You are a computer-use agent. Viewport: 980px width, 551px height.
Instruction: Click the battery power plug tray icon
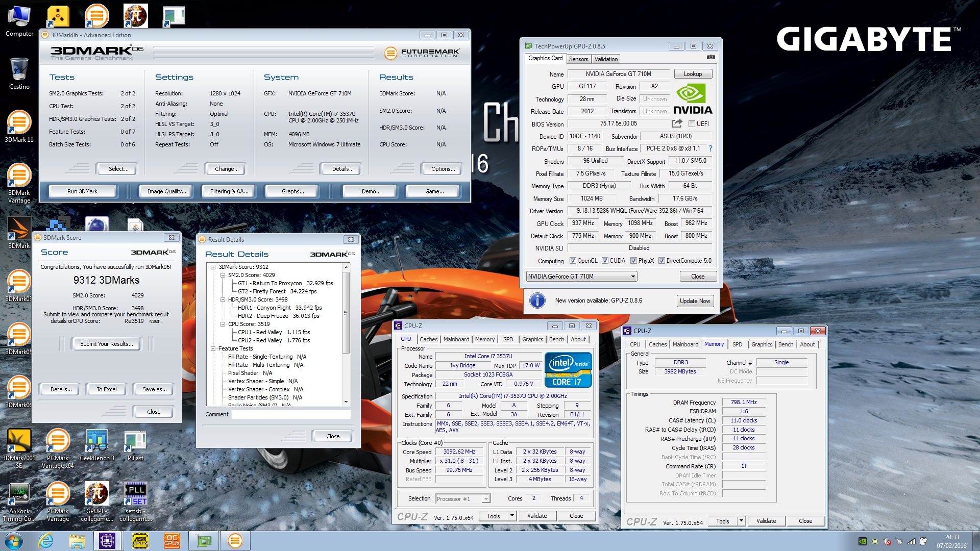pos(924,541)
